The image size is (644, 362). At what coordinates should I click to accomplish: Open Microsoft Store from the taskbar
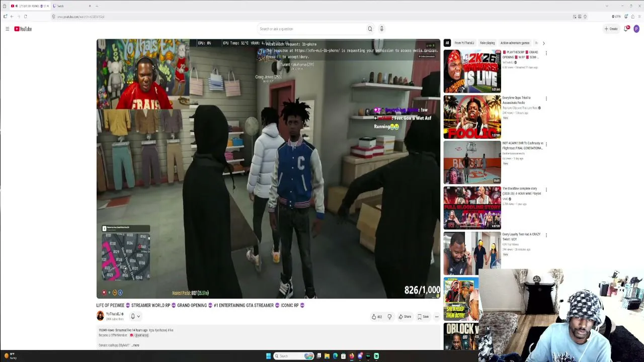(x=343, y=356)
